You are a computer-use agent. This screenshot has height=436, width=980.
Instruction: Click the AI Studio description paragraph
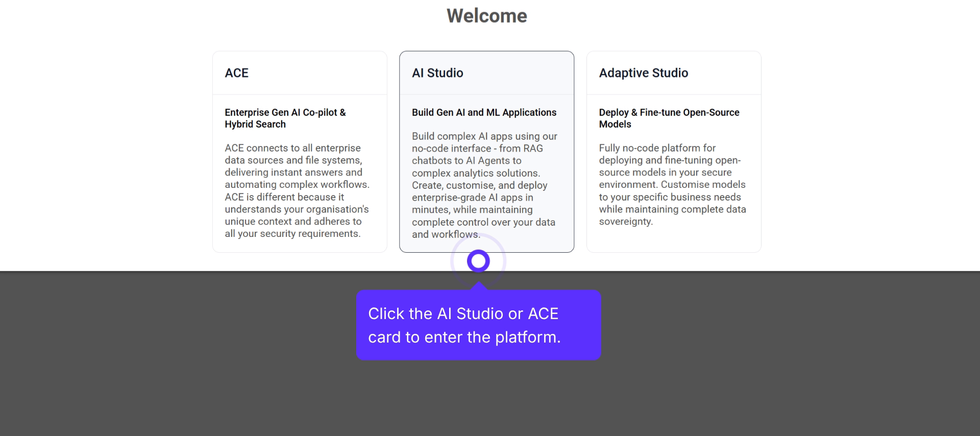click(x=484, y=185)
